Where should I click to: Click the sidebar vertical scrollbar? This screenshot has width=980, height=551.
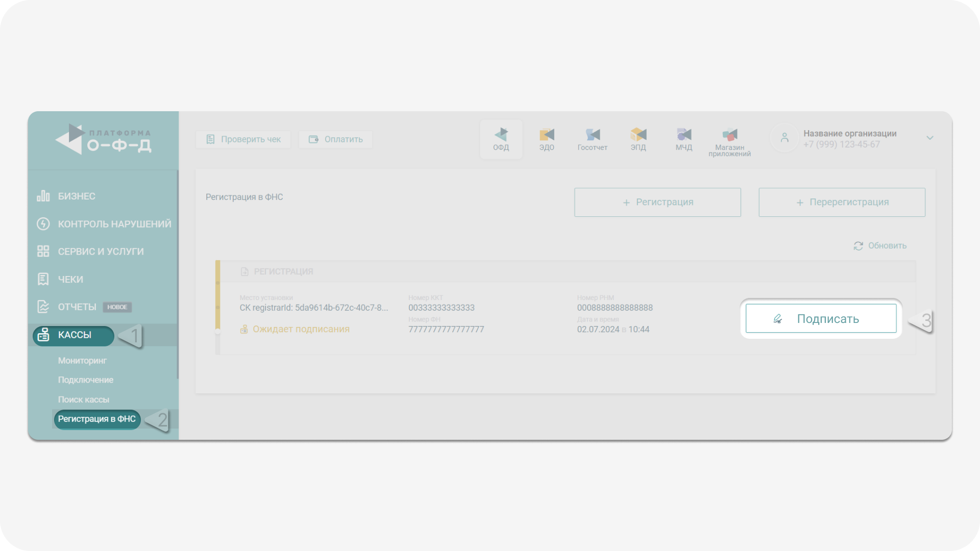177,275
